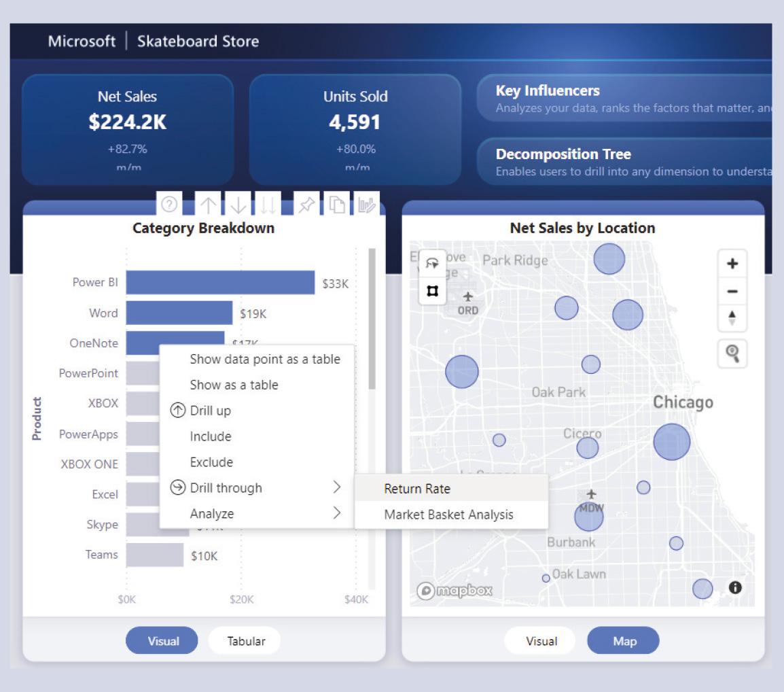The image size is (784, 692).
Task: Click the Units Sold KPI card
Action: click(355, 130)
